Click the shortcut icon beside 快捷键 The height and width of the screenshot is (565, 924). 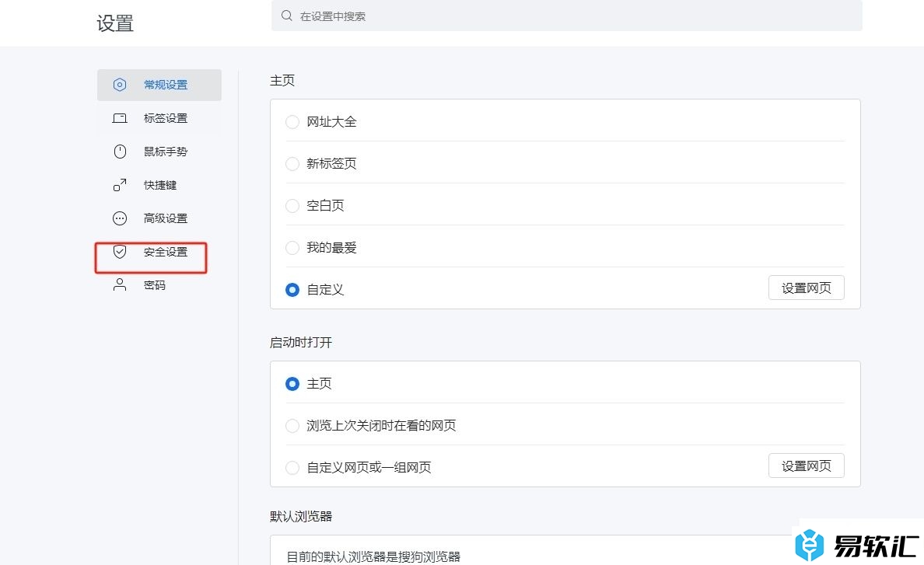pyautogui.click(x=120, y=185)
